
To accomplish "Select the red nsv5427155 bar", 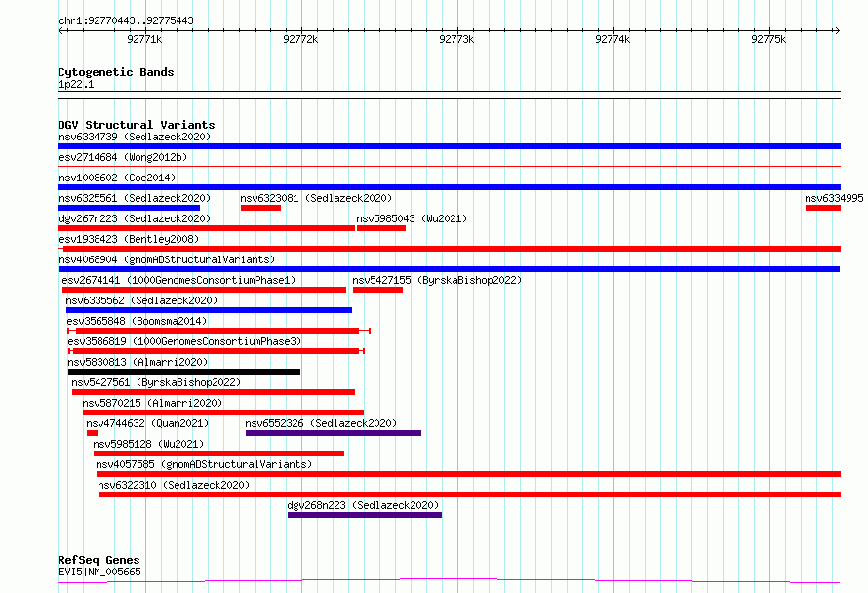I will (377, 290).
